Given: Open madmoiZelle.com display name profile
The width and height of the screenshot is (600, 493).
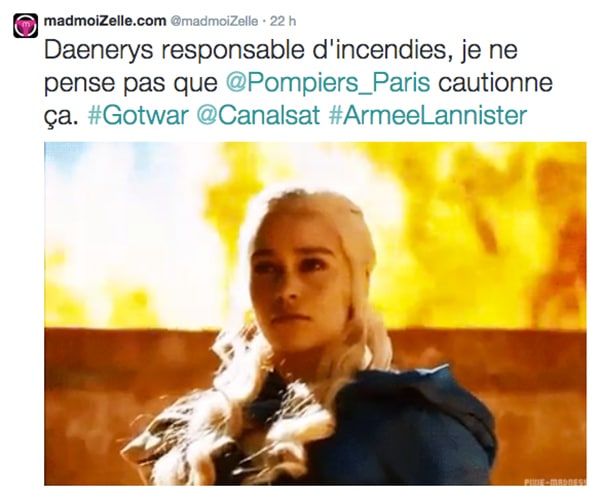Looking at the screenshot, I should pyautogui.click(x=105, y=21).
